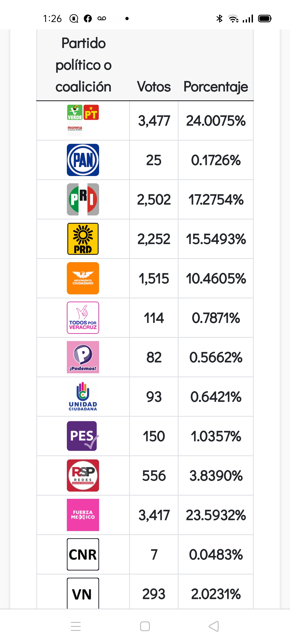The image size is (290, 644).
Task: Open the Android recent apps menu button
Action: 76,626
